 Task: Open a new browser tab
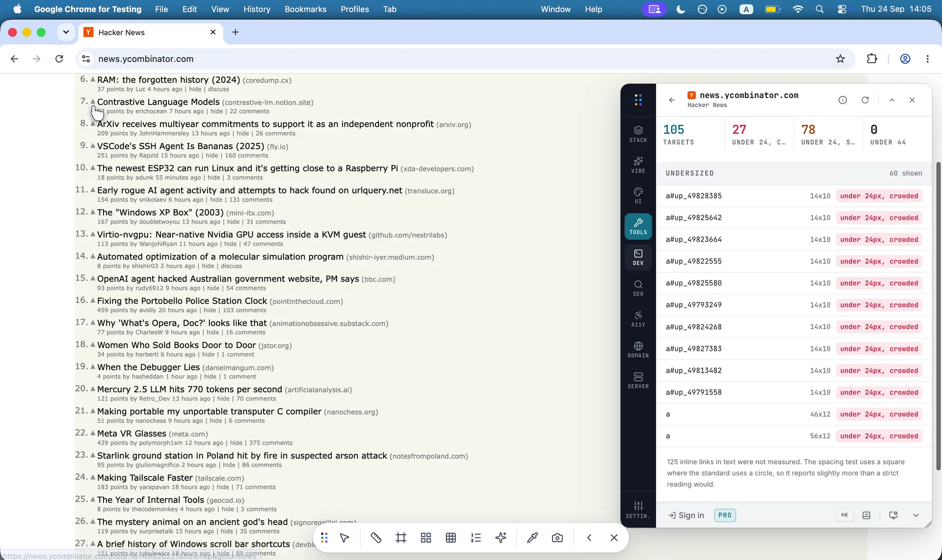point(235,32)
